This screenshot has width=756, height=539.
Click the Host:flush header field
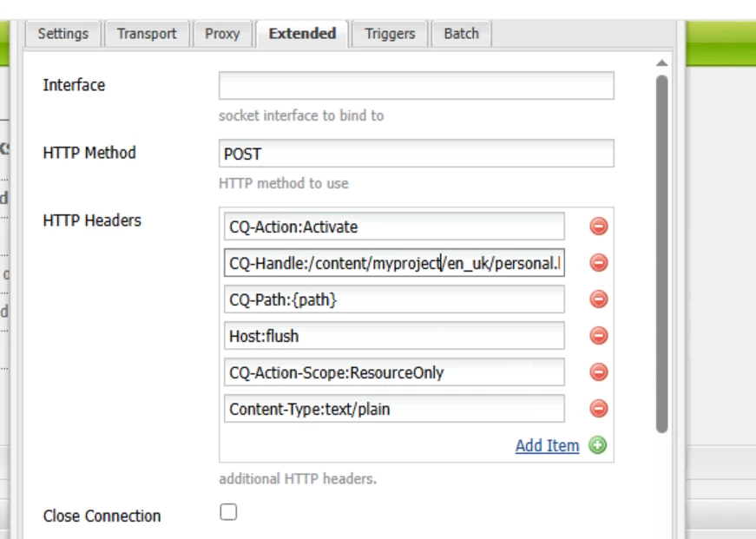click(x=394, y=336)
